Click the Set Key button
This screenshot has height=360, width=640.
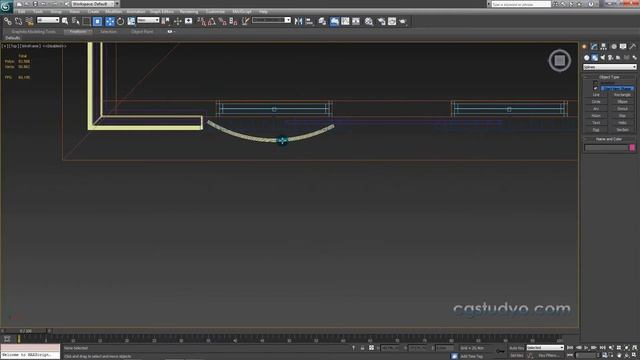tap(516, 356)
